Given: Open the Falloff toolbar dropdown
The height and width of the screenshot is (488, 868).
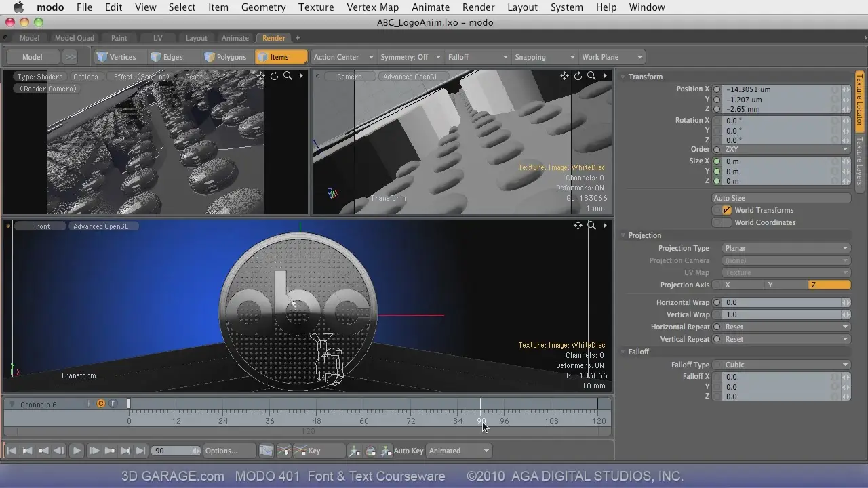Looking at the screenshot, I should [x=477, y=57].
